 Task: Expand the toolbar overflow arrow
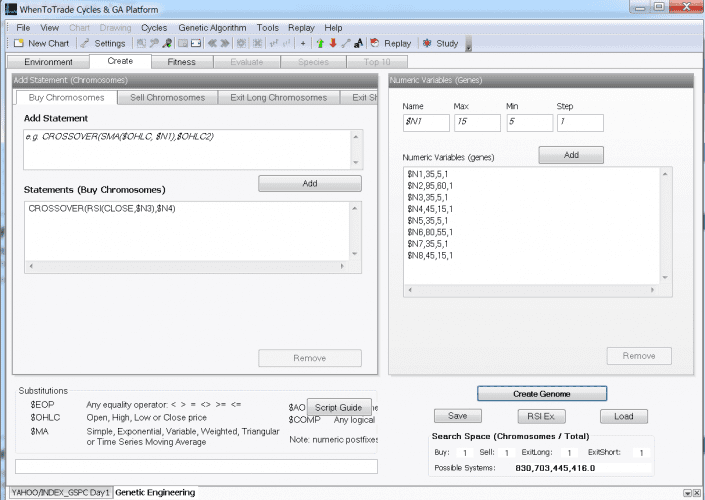pos(469,45)
